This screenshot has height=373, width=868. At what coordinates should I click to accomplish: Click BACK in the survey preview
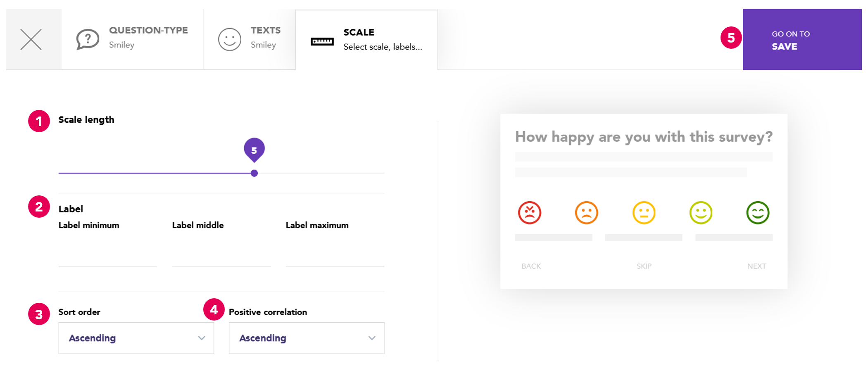(531, 266)
